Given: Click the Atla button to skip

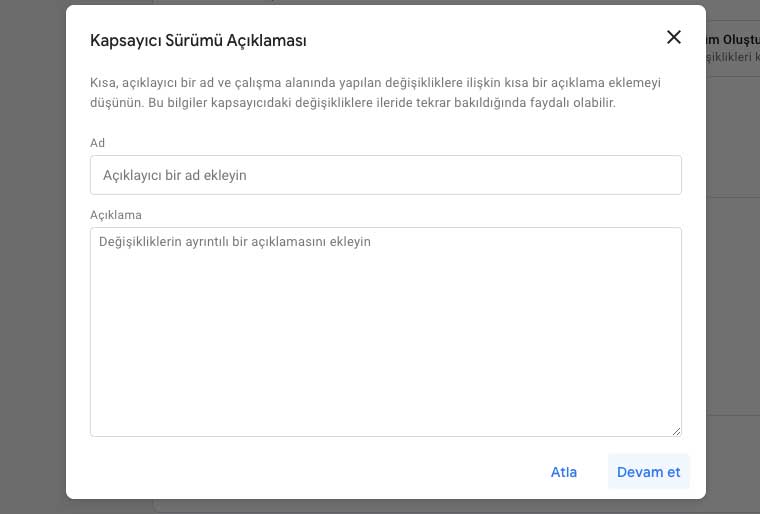Looking at the screenshot, I should coord(564,472).
